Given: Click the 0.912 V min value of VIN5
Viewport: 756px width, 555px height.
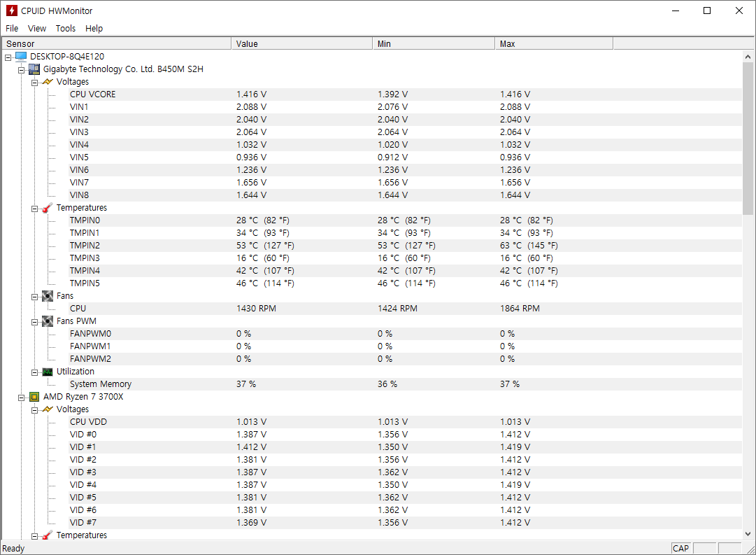Looking at the screenshot, I should tap(392, 157).
